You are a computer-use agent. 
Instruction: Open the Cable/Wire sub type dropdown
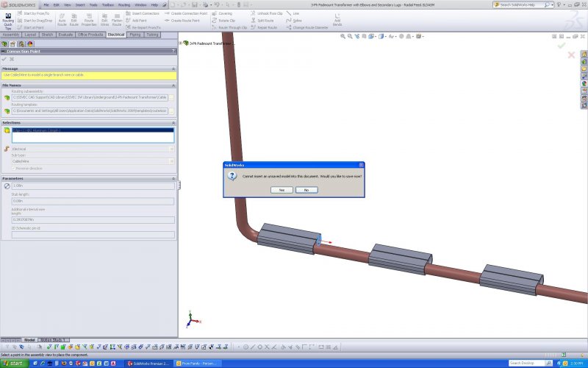pos(171,161)
